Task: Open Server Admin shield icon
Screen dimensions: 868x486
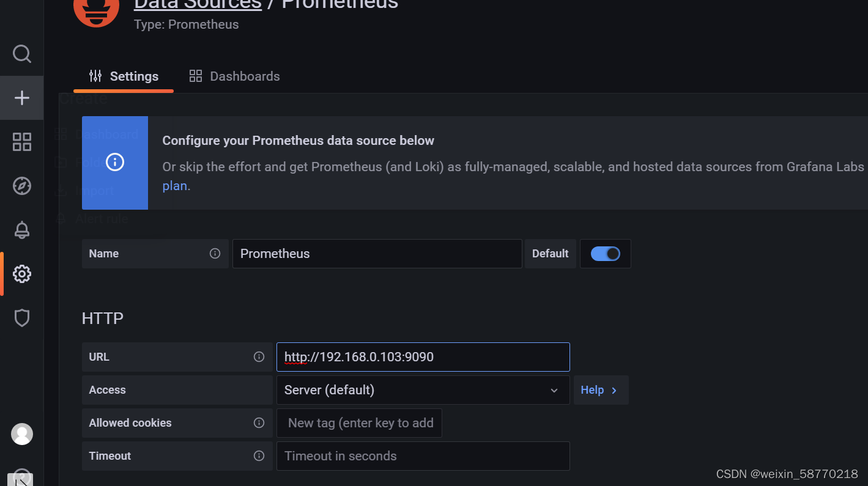Action: click(21, 317)
